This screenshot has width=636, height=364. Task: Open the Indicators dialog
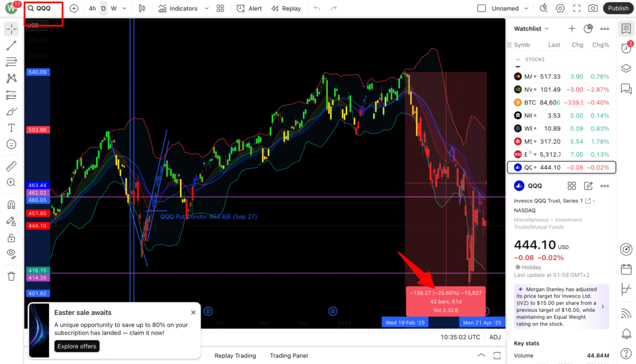tap(178, 9)
